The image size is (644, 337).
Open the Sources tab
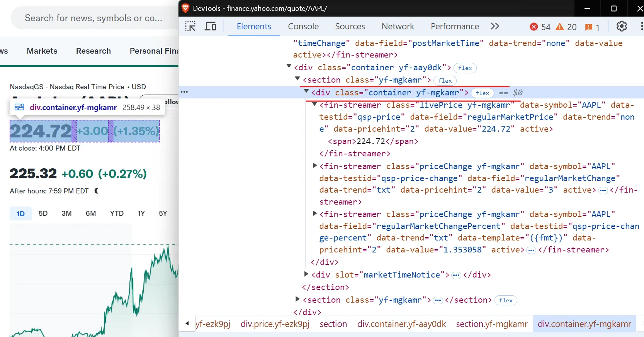[x=350, y=26]
